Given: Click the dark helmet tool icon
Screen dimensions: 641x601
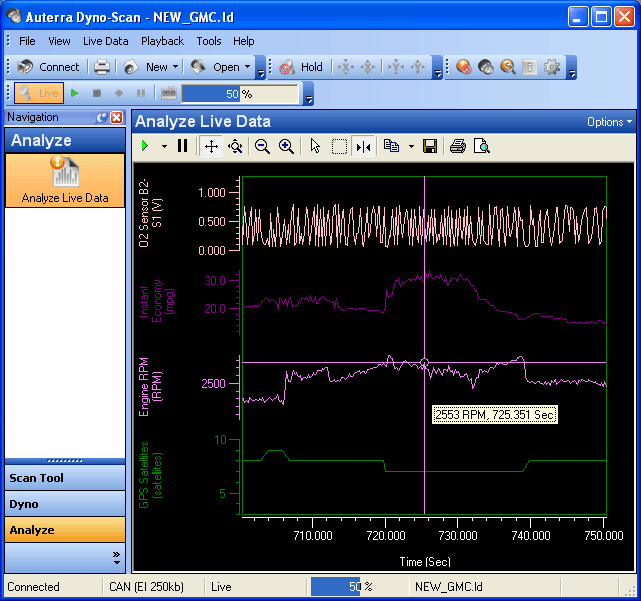Looking at the screenshot, I should pos(486,67).
